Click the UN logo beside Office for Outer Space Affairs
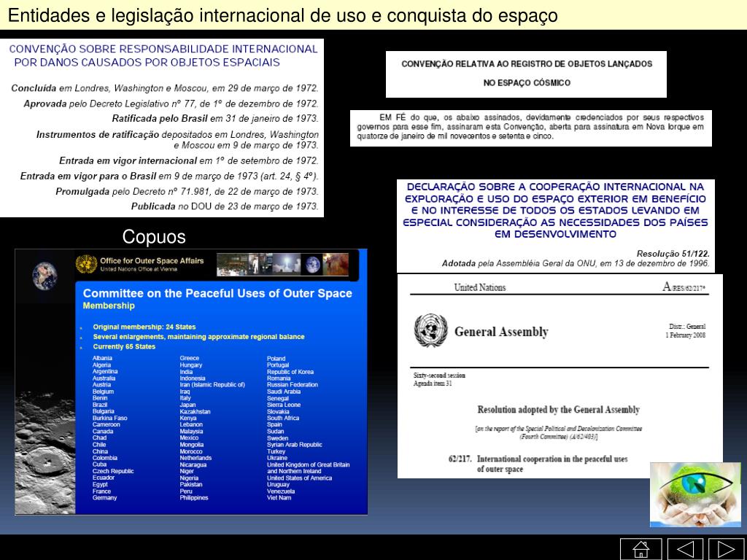Screen dimensions: 747x560 86,264
